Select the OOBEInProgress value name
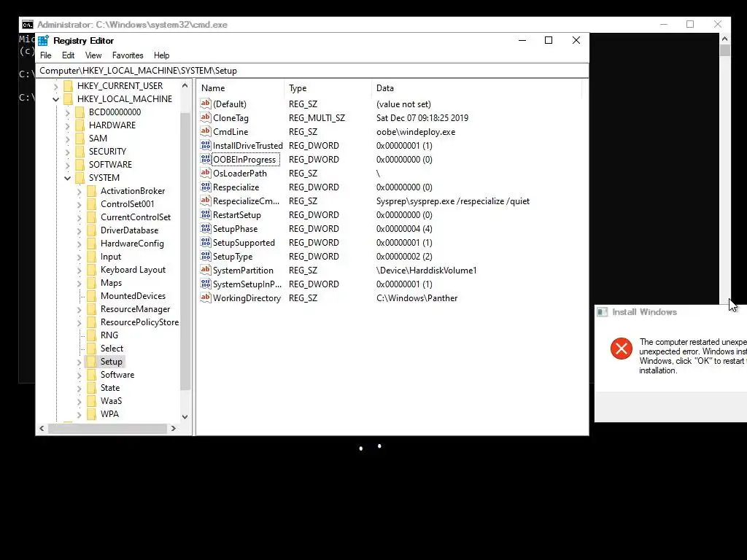 click(x=244, y=160)
